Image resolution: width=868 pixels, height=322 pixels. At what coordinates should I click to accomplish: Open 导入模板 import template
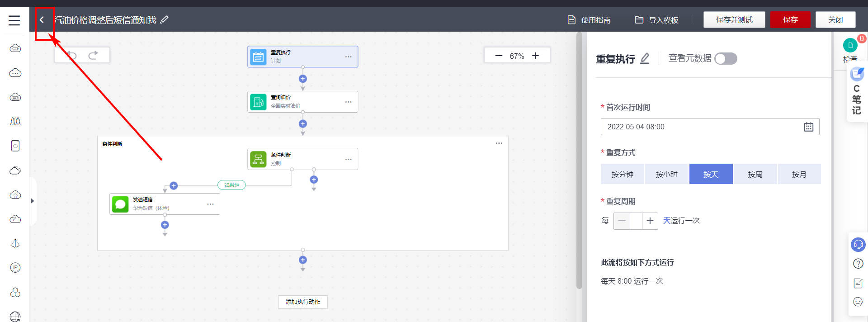coord(656,20)
